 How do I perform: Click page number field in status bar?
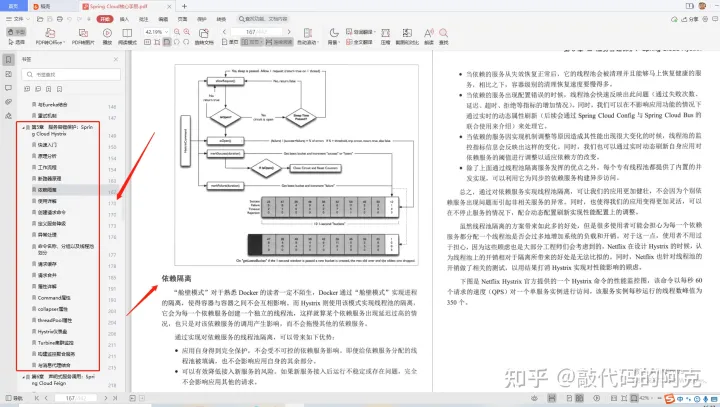tap(75, 398)
